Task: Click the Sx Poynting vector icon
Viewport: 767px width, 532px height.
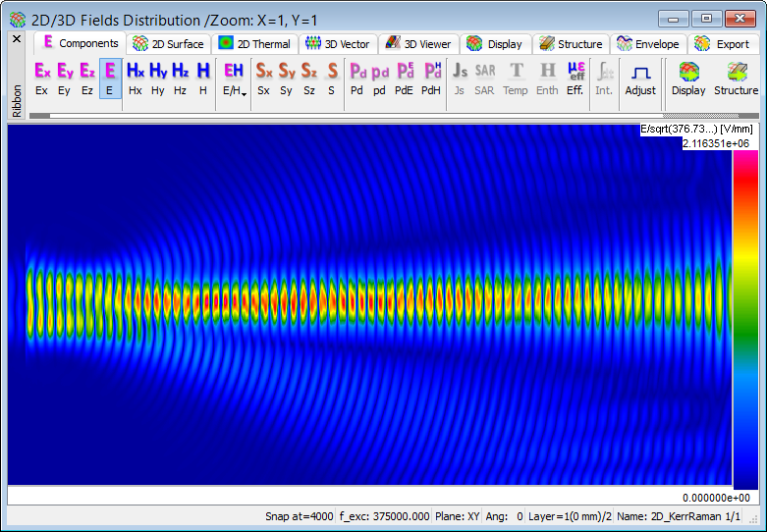Action: point(264,78)
